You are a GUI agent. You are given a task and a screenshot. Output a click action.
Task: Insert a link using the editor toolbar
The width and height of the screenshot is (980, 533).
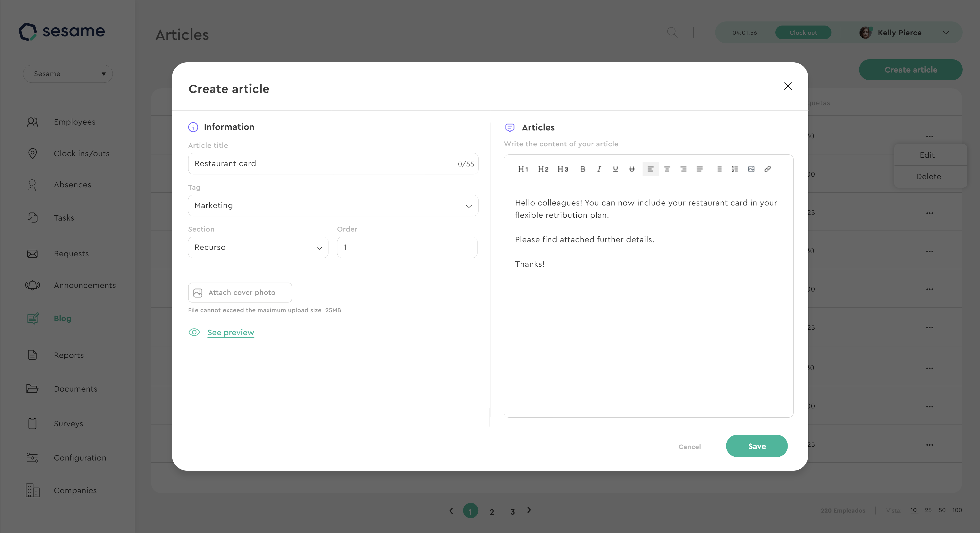tap(767, 169)
